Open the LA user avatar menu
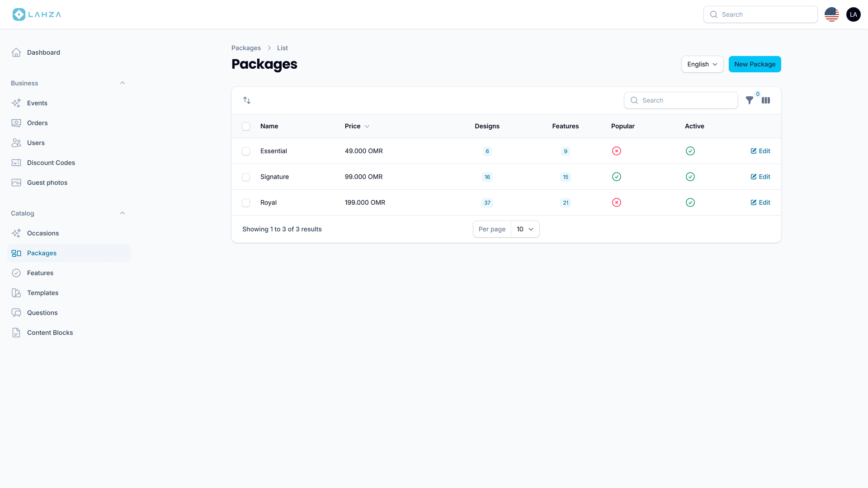 pyautogui.click(x=854, y=14)
